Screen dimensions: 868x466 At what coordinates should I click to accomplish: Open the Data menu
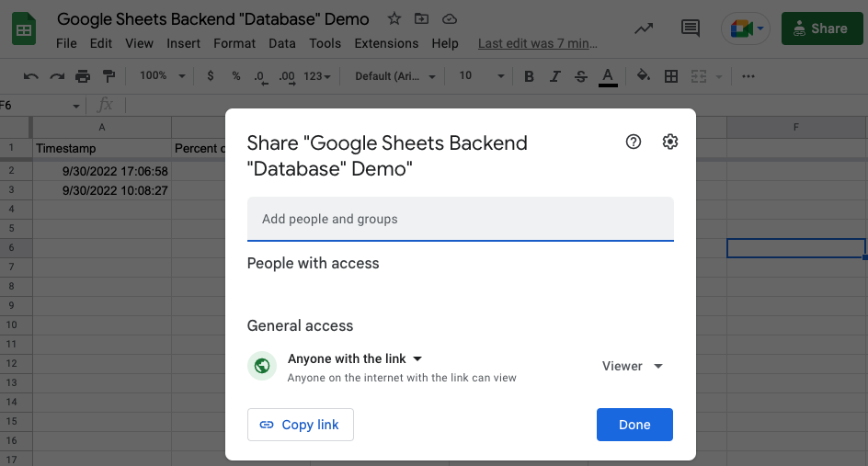point(281,43)
